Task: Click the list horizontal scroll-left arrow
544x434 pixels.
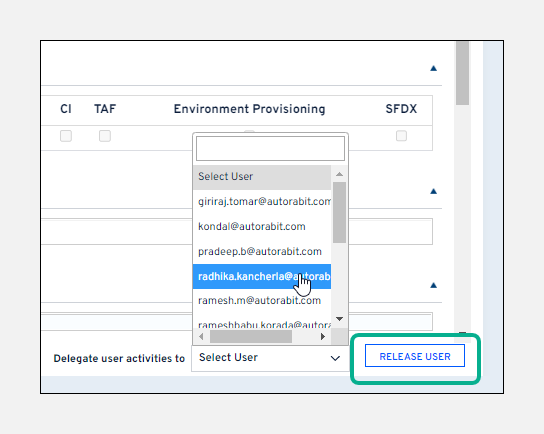Action: [201, 336]
